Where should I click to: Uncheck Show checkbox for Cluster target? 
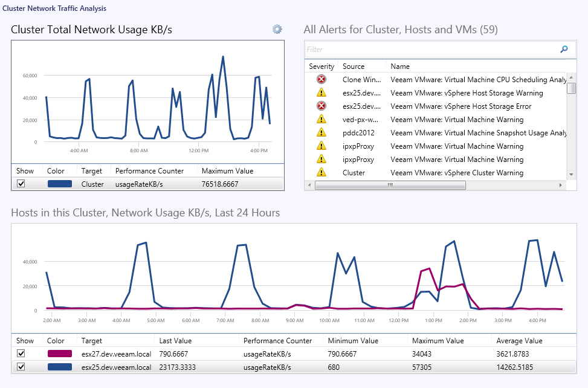(x=21, y=184)
